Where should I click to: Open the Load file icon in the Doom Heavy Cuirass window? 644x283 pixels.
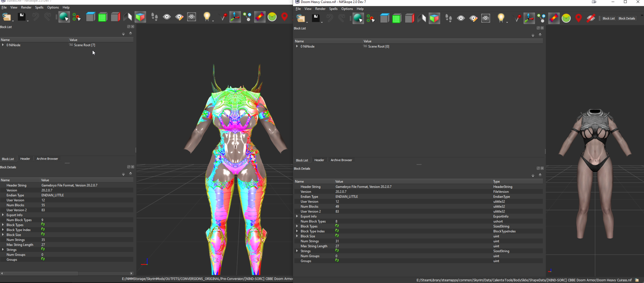[x=301, y=18]
